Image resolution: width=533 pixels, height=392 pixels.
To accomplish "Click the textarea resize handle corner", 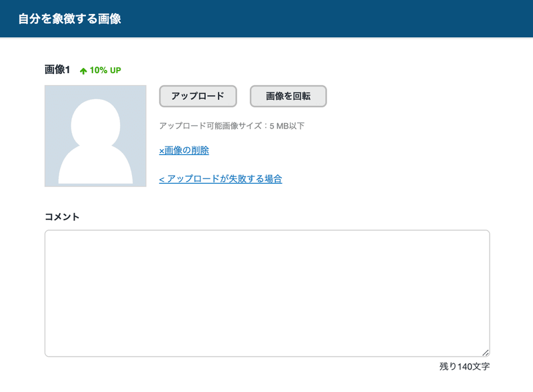I will click(x=486, y=351).
